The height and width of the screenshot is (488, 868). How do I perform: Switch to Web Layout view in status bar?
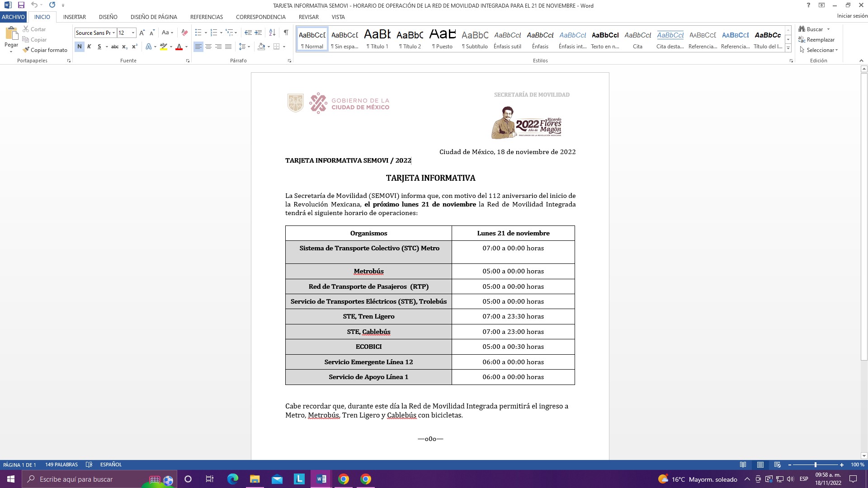(x=778, y=465)
